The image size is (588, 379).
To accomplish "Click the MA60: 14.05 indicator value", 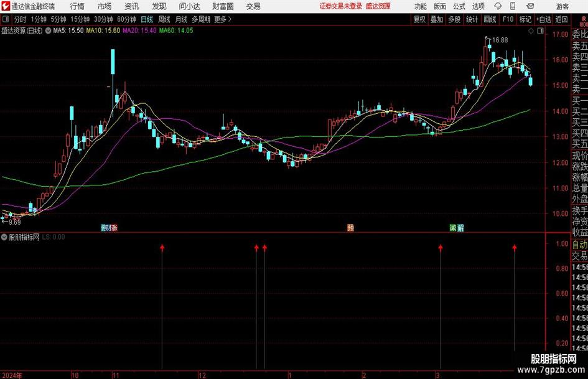I will [176, 30].
